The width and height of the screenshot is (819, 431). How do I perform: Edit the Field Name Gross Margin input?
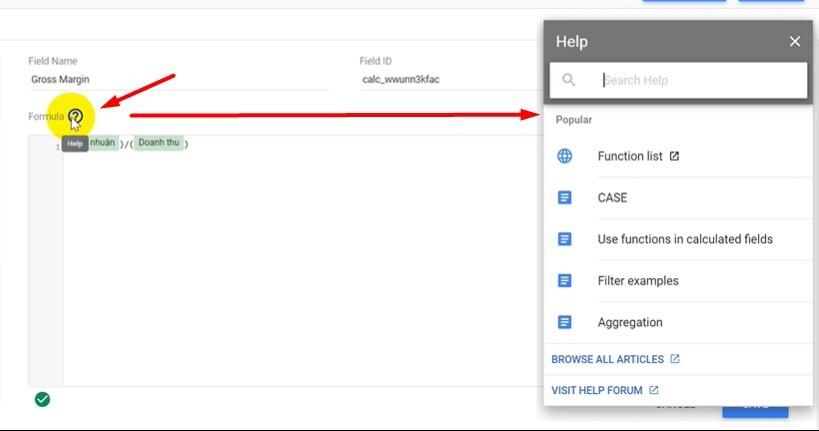coord(178,79)
